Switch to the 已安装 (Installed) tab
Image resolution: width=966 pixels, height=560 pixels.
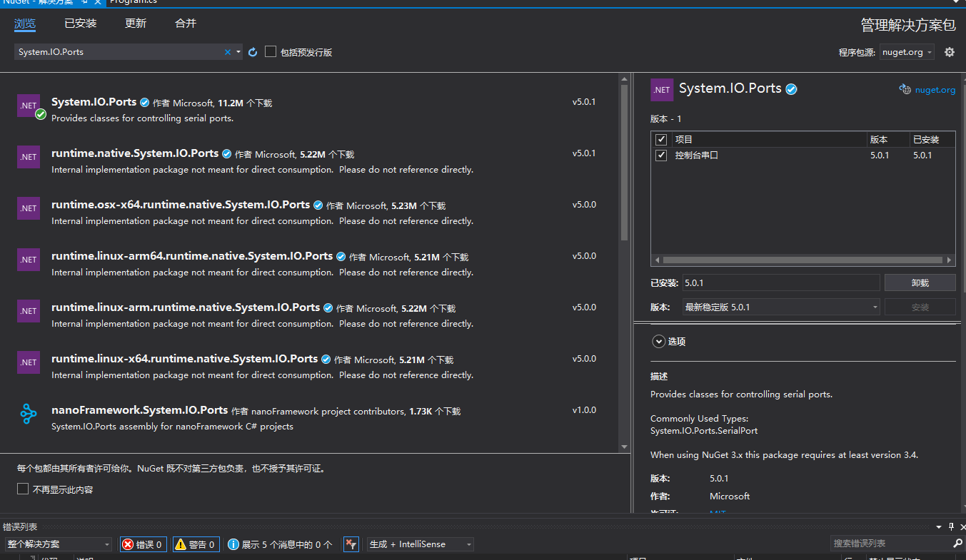(80, 24)
